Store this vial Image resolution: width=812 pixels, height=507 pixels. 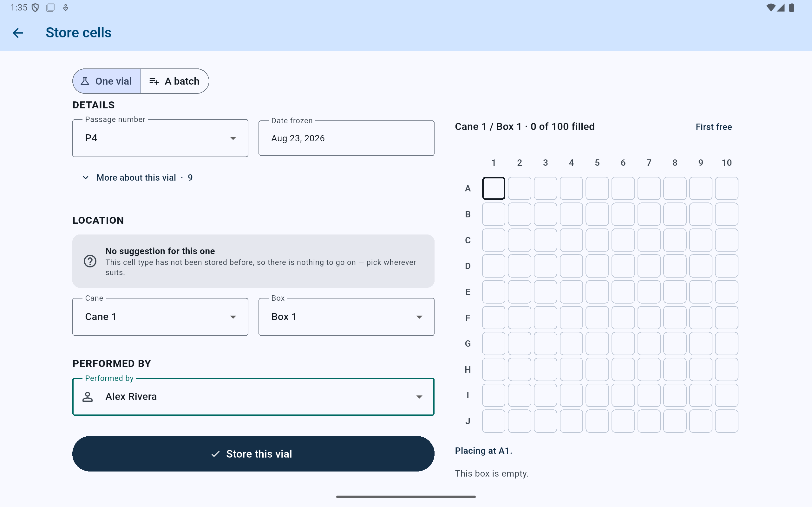[253, 454]
